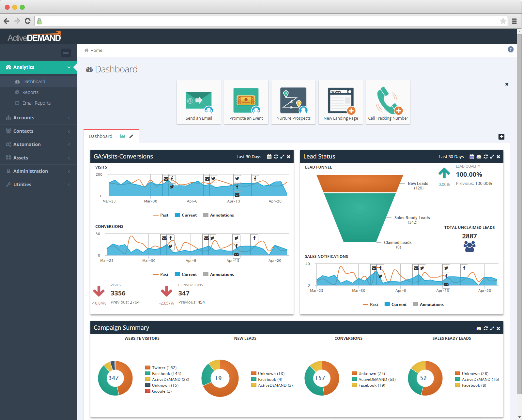Click the Sales Ready Leads funnel segment

coord(360,217)
